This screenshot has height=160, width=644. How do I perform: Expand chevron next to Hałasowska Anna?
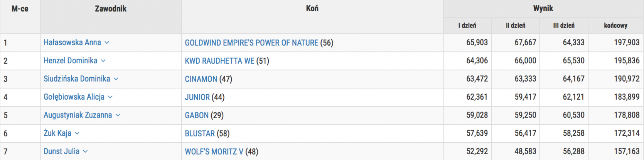(x=107, y=43)
